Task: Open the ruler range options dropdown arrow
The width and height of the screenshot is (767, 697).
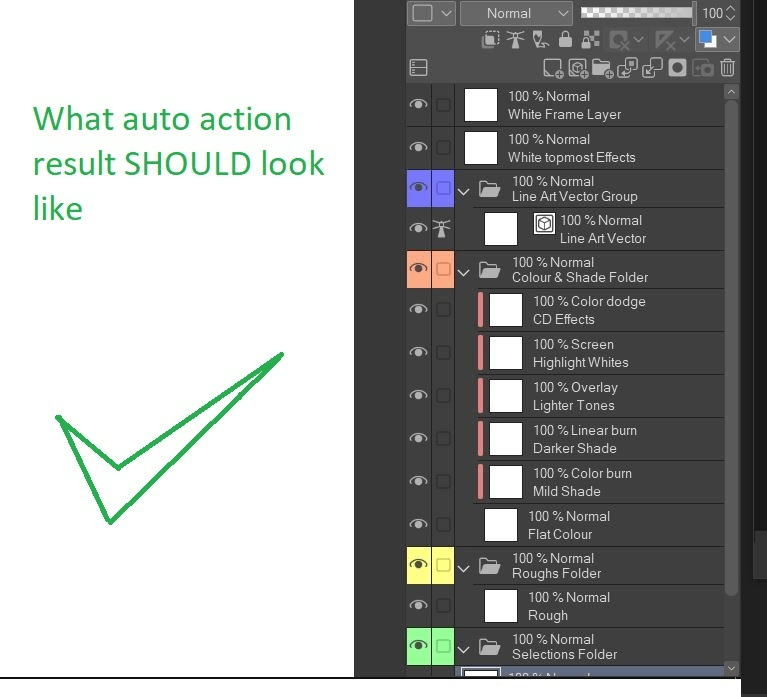Action: (684, 40)
